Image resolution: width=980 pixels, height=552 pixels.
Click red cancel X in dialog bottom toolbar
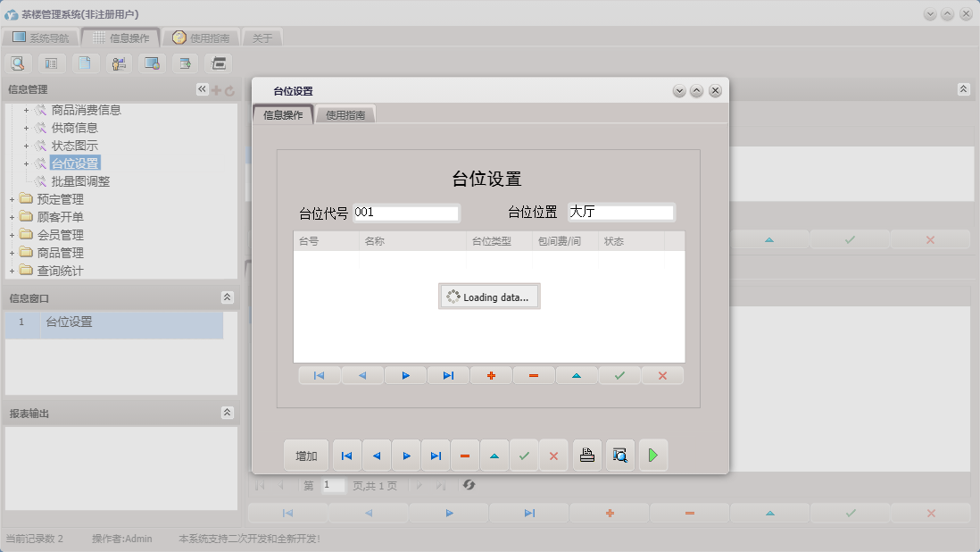tap(553, 456)
